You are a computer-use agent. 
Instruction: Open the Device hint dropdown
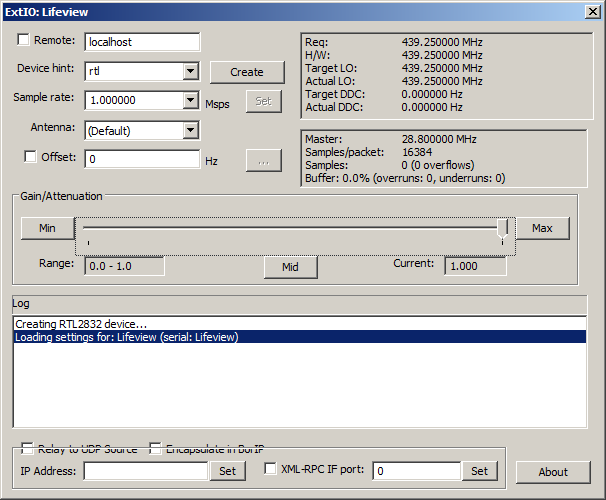coord(190,71)
